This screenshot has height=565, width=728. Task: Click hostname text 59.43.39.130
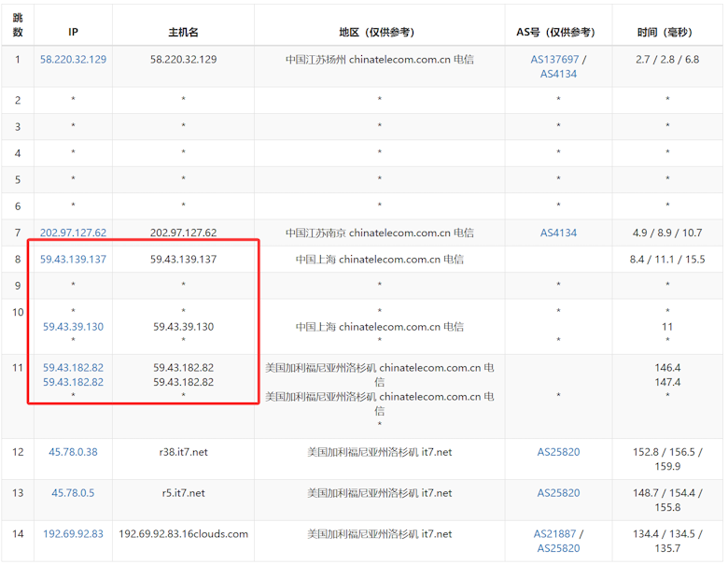pos(183,327)
